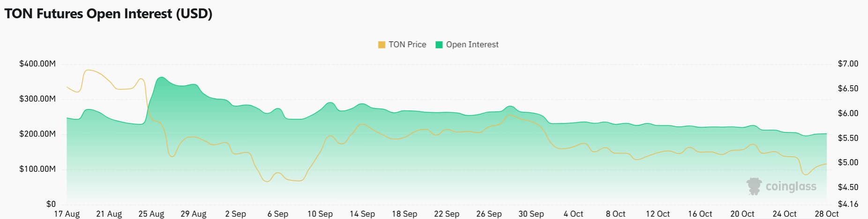Click the $0 left axis label
The image size is (868, 219).
pyautogui.click(x=51, y=204)
